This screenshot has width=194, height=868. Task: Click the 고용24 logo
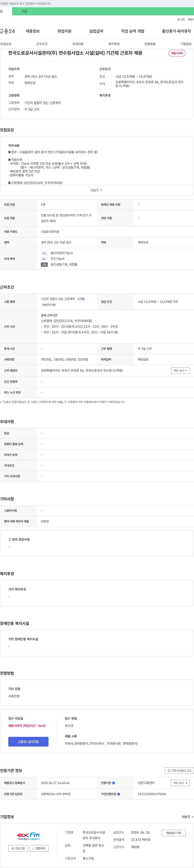[7, 31]
